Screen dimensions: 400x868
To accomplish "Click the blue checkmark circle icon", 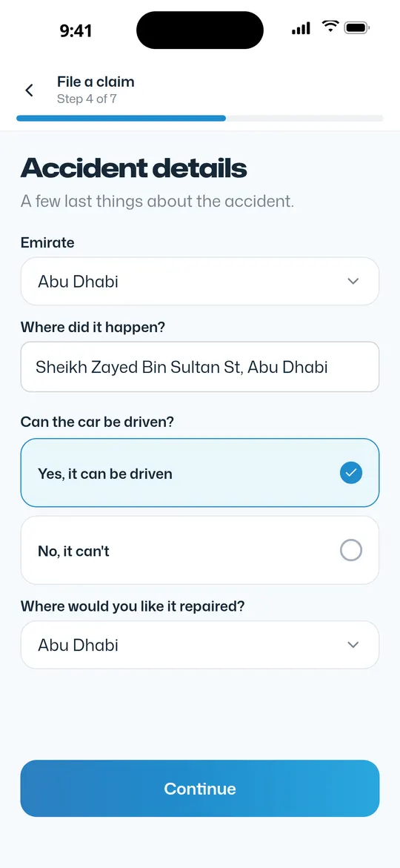I will [351, 473].
